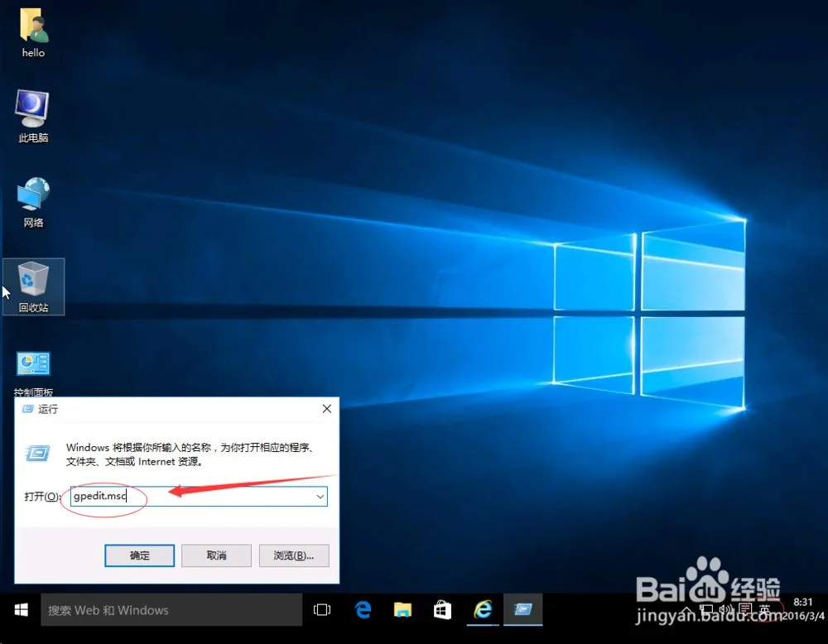Open Action Center notification icon
Viewport: 828px width, 644px height.
coord(745,610)
